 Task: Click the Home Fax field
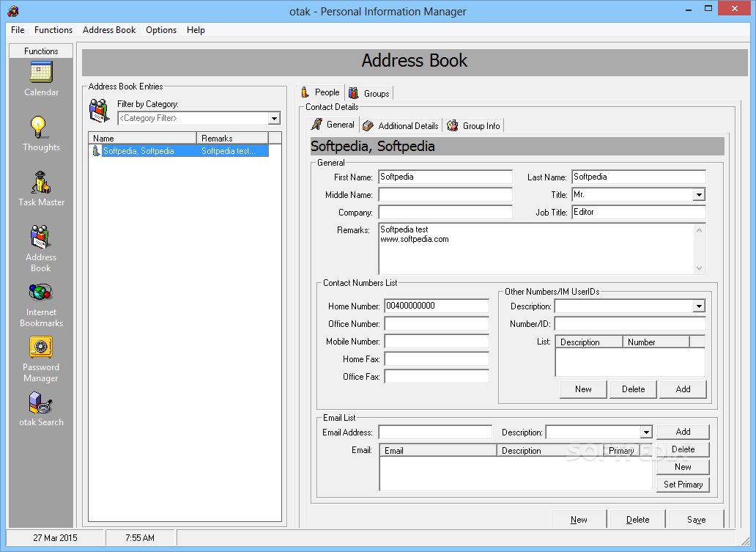tap(437, 358)
